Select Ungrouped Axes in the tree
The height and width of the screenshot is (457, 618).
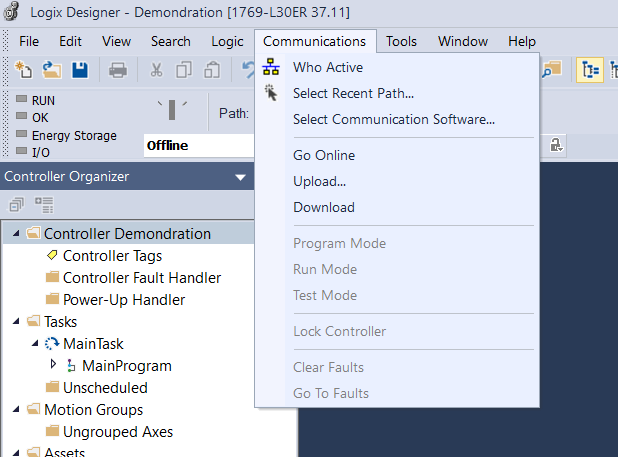point(118,432)
